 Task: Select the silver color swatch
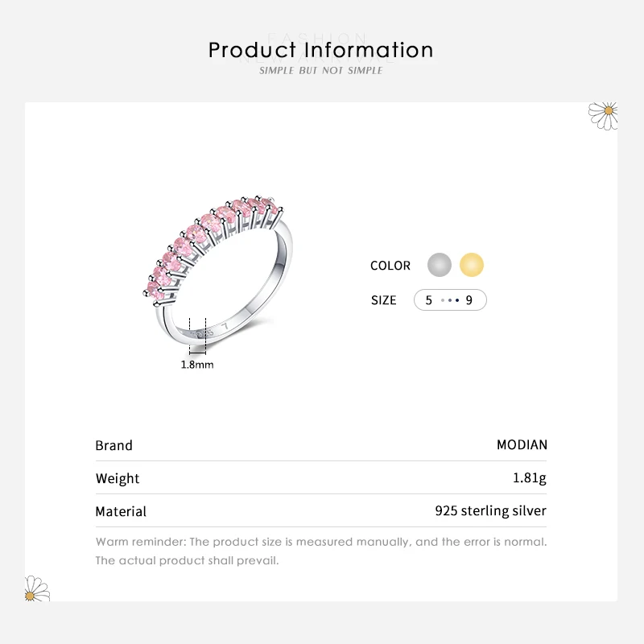(440, 265)
